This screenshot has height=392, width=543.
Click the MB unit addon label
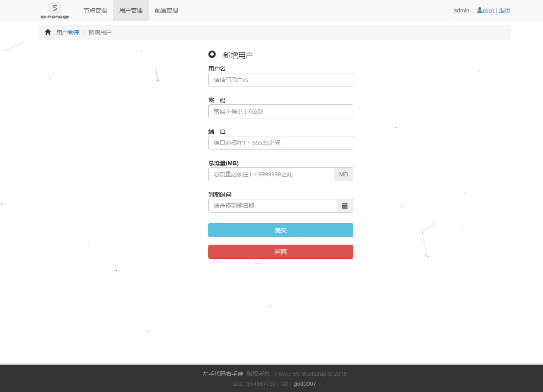[343, 174]
